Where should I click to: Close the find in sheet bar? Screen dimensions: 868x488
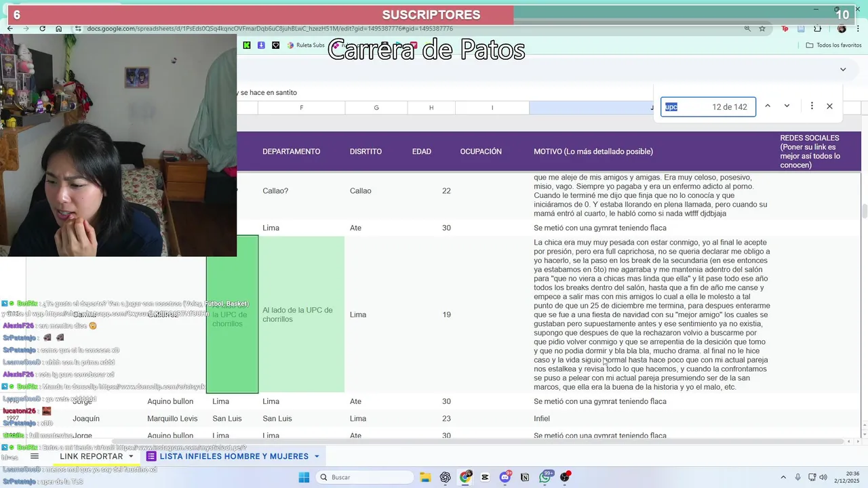point(829,106)
